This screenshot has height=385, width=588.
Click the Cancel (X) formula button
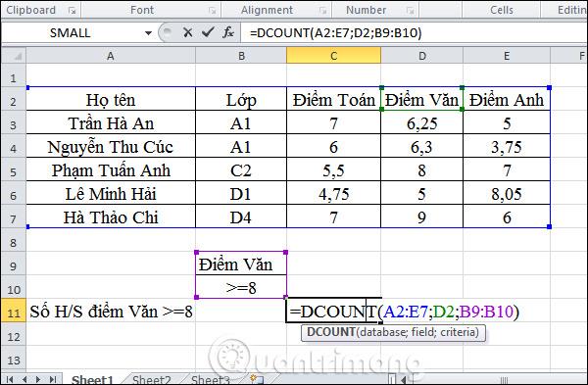(187, 33)
